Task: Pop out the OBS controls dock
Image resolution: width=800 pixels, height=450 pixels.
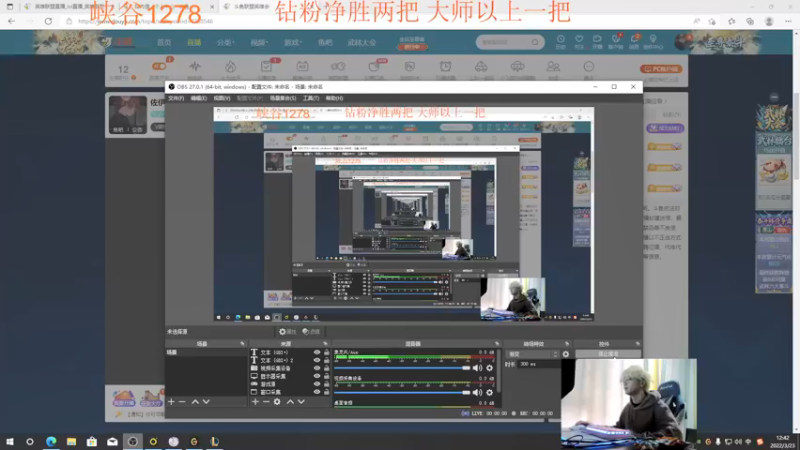Action: click(637, 344)
